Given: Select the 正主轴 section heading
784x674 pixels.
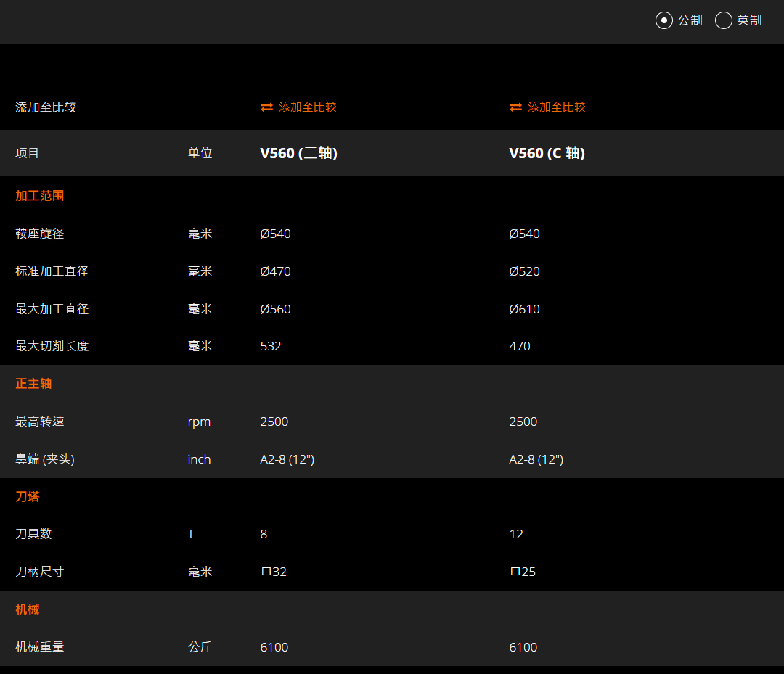Looking at the screenshot, I should (x=33, y=384).
